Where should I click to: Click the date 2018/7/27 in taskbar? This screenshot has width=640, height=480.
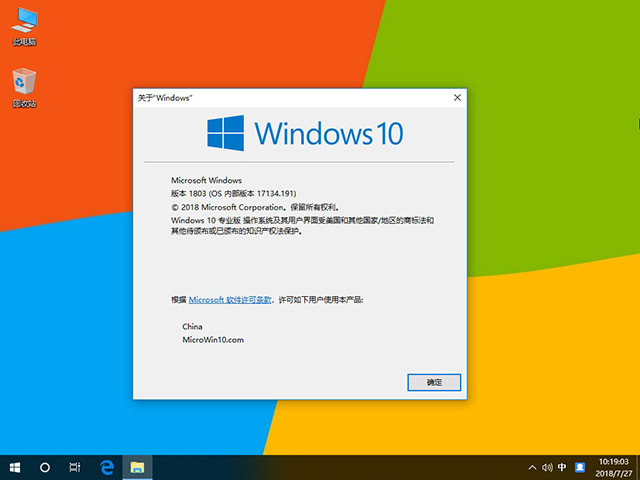point(613,474)
